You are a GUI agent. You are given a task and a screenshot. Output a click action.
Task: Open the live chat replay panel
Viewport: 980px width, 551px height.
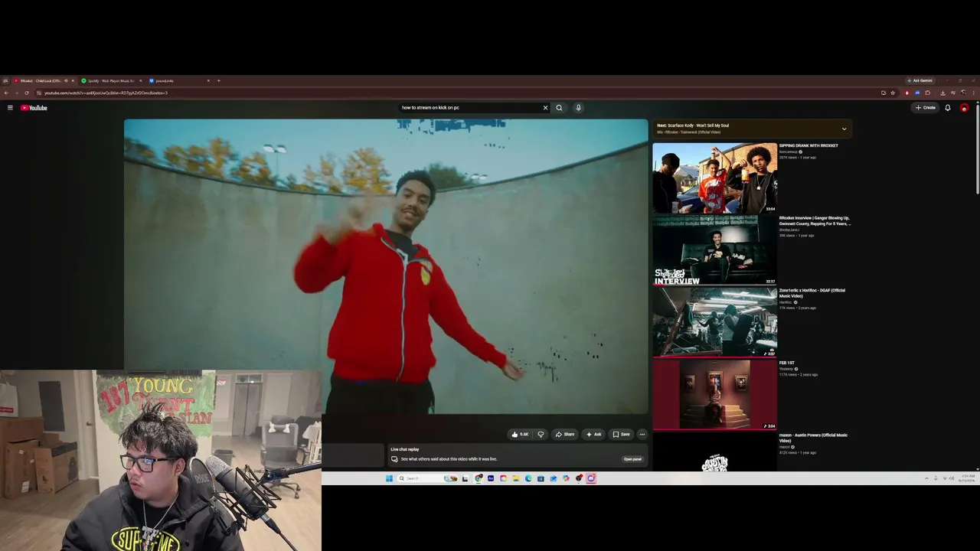click(x=632, y=459)
